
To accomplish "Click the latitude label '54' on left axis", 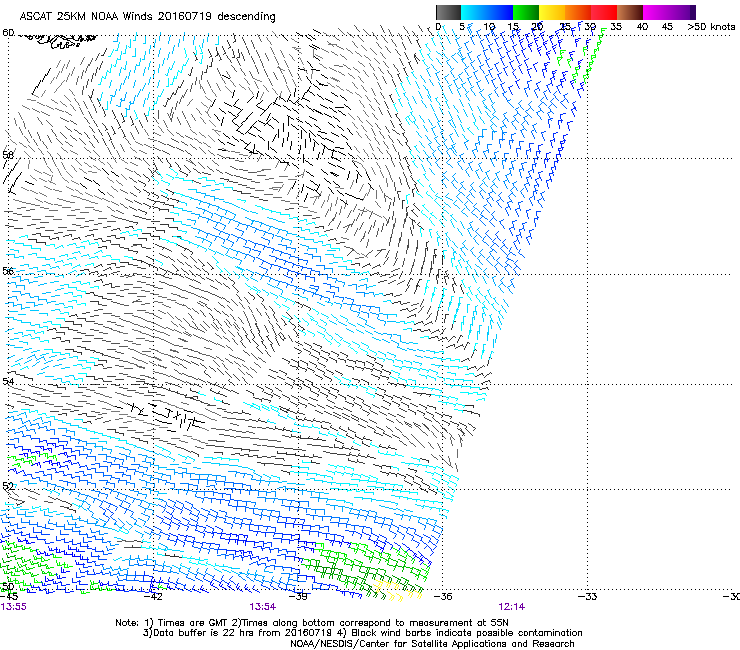I will coord(8,381).
